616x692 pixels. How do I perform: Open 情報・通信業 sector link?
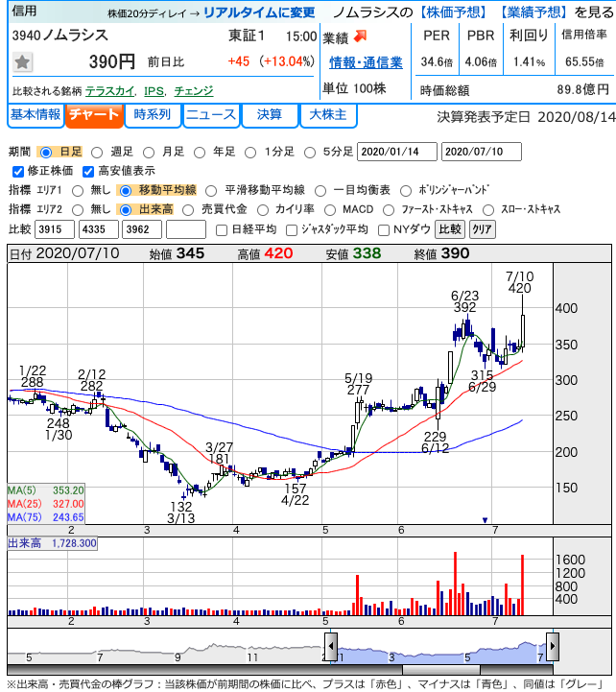[x=366, y=62]
